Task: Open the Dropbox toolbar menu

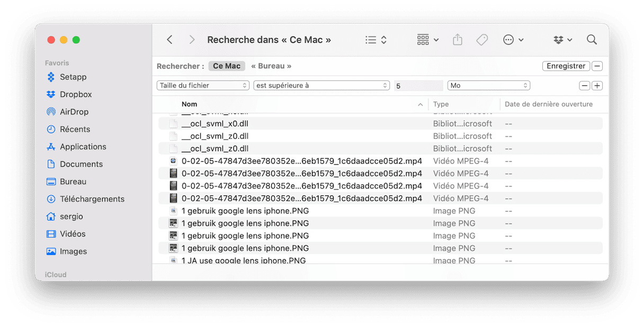Action: pos(562,40)
